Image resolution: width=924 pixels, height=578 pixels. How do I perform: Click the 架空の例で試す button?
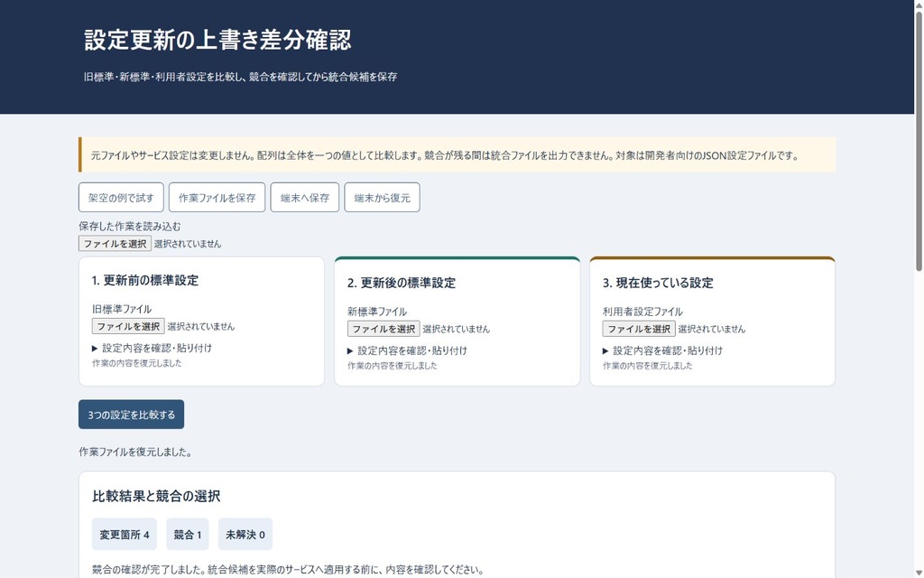tap(121, 198)
